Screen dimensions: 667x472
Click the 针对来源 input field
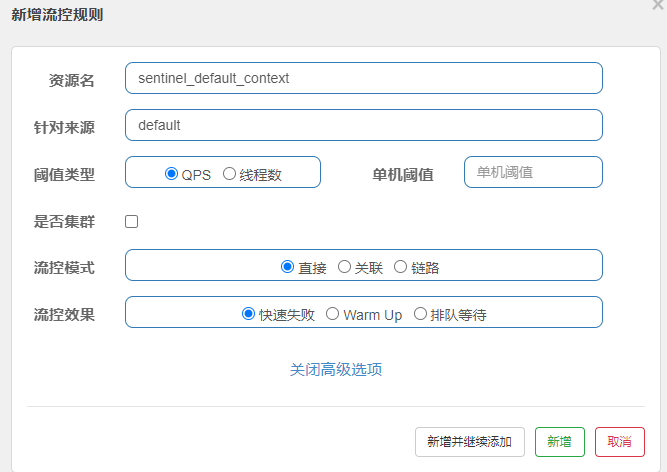click(x=364, y=125)
